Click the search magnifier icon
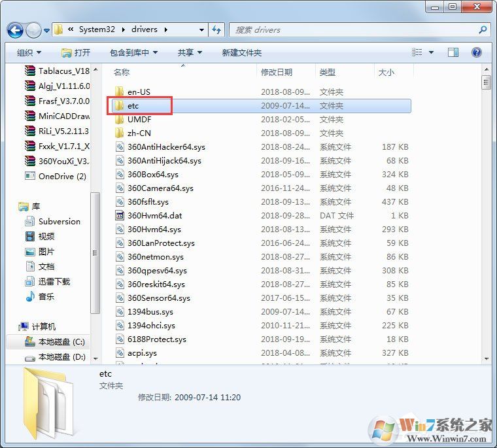 tap(483, 30)
